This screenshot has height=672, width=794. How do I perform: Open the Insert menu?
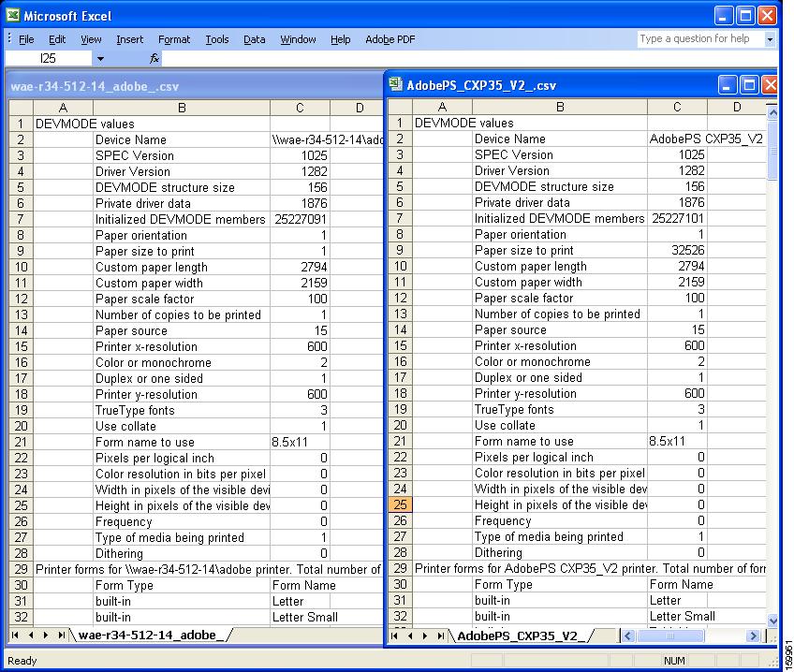[129, 39]
